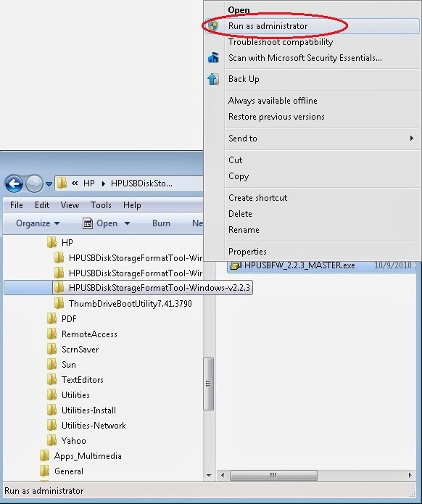Expand the Open button dropdown arrow
Image resolution: width=422 pixels, height=504 pixels.
(127, 223)
